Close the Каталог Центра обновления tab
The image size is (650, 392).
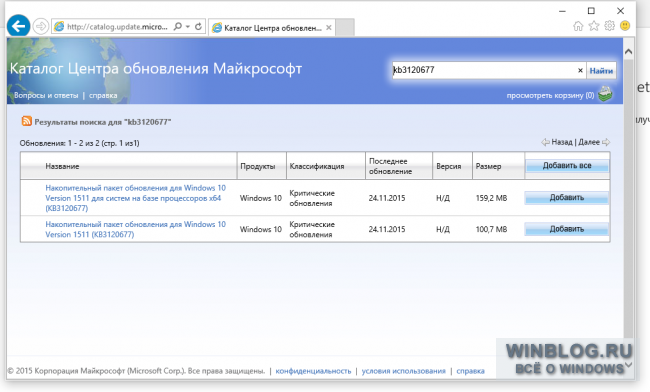329,28
